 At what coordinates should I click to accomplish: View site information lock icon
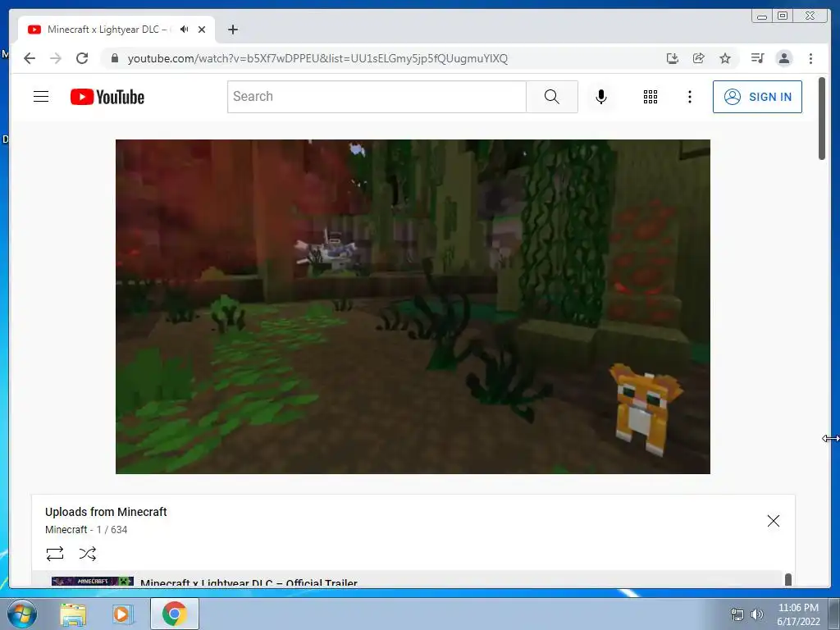[114, 58]
